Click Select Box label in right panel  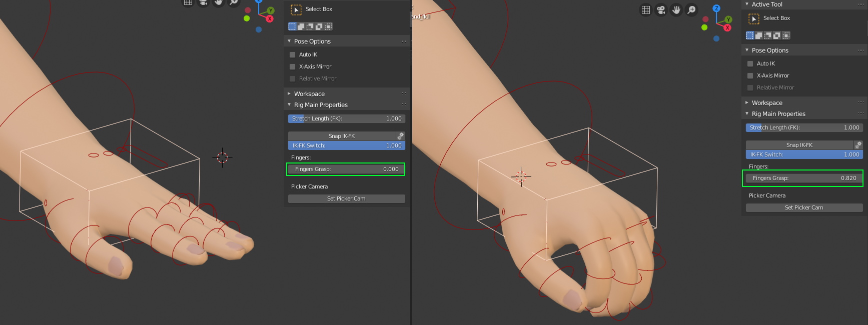776,18
